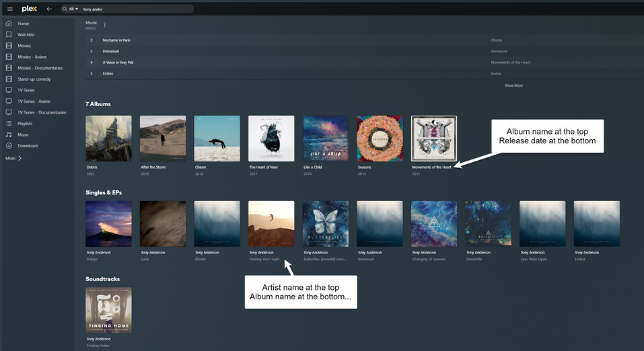Open the Finding Your Heart single cover
This screenshot has width=644, height=351.
pos(271,224)
